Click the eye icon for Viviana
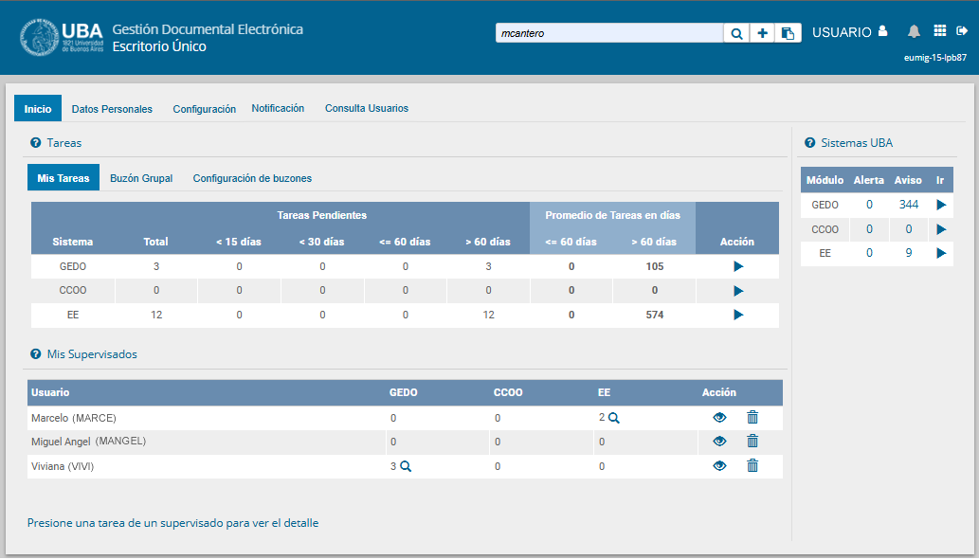The height and width of the screenshot is (560, 979). (719, 465)
